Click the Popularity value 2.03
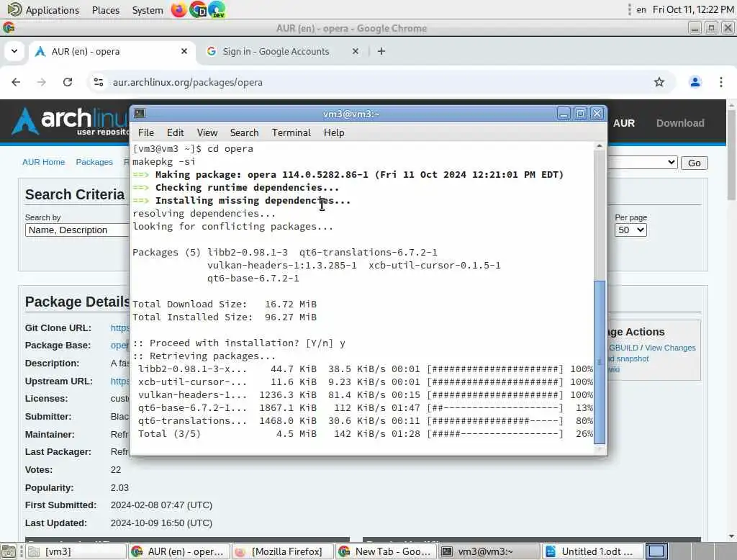 119,487
